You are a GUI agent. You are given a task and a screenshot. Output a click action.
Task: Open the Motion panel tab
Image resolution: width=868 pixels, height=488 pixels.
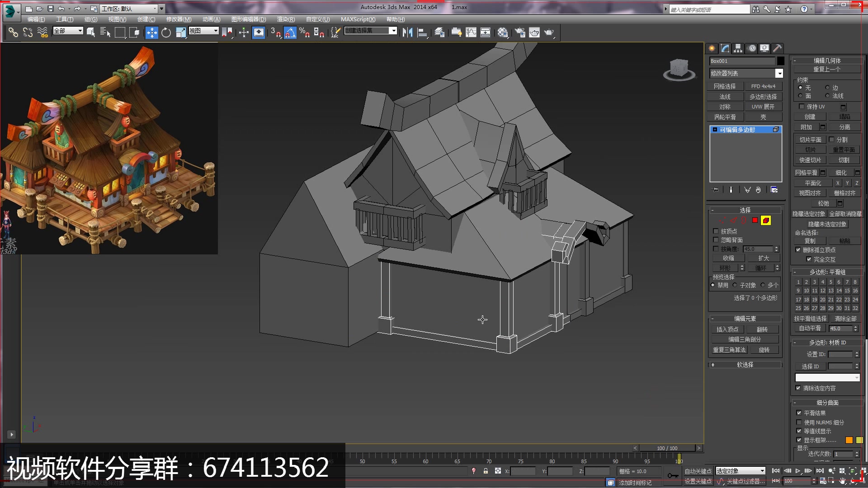[751, 48]
